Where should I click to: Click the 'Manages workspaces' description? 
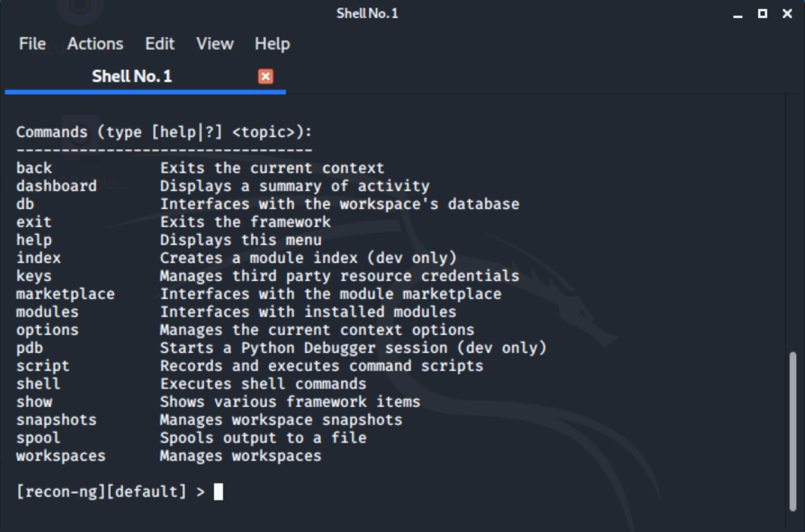[x=241, y=456]
